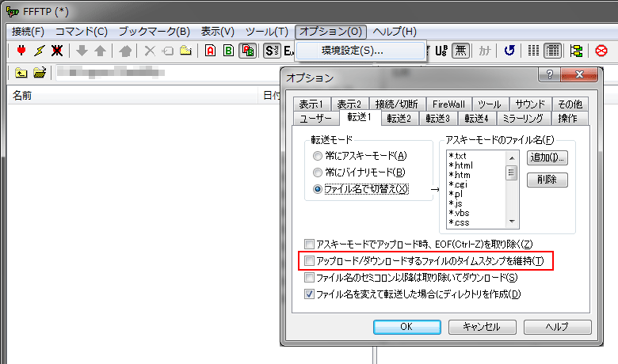
Task: Click file list scrollbar up arrow
Action: (512, 158)
